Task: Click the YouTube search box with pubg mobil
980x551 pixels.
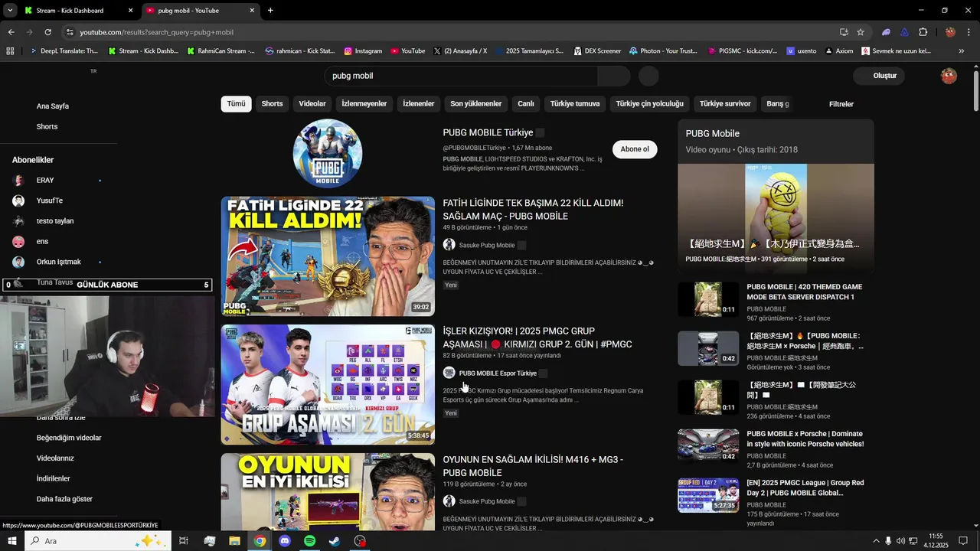Action: click(461, 76)
